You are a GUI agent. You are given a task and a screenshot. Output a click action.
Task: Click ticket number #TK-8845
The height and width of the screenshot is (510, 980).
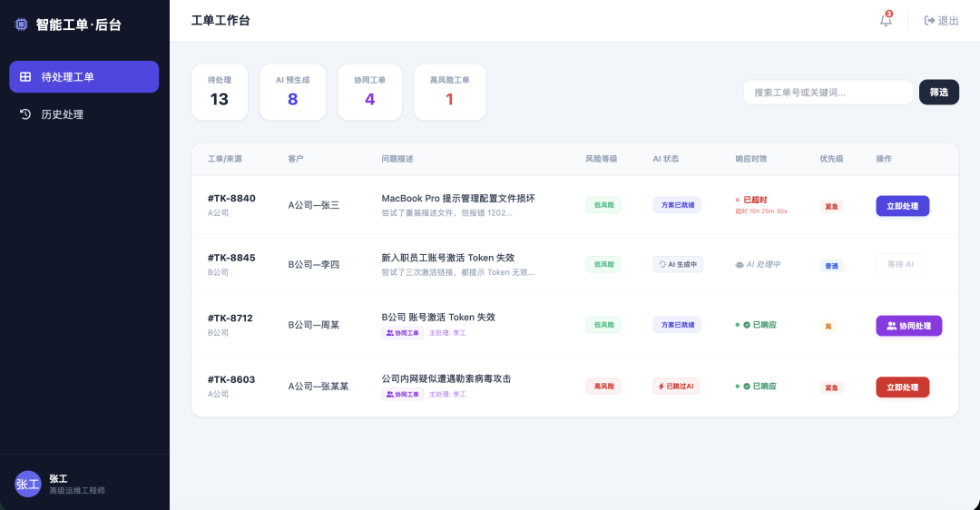point(231,258)
